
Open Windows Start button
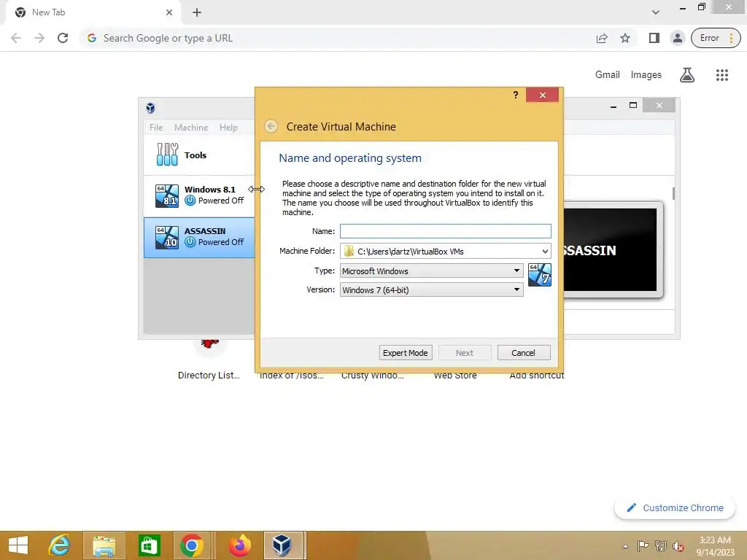pyautogui.click(x=18, y=545)
